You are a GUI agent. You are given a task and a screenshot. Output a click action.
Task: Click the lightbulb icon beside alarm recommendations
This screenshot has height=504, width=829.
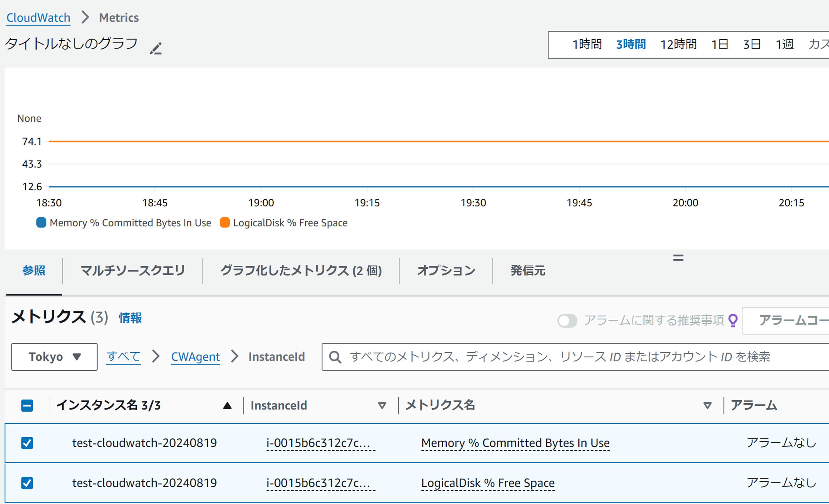[733, 320]
